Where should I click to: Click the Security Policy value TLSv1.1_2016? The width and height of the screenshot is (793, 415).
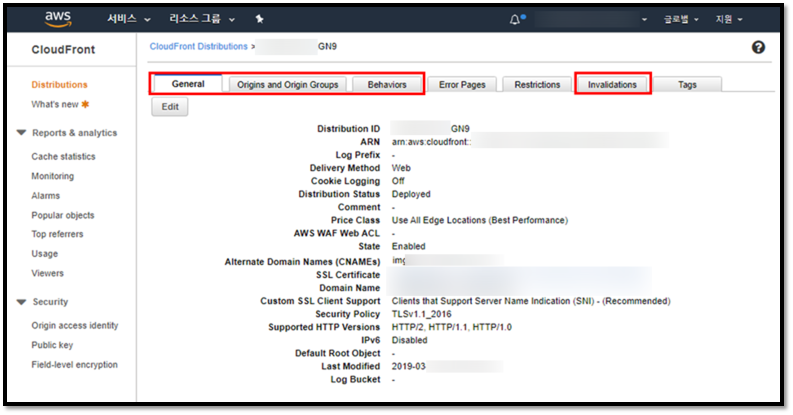point(422,314)
